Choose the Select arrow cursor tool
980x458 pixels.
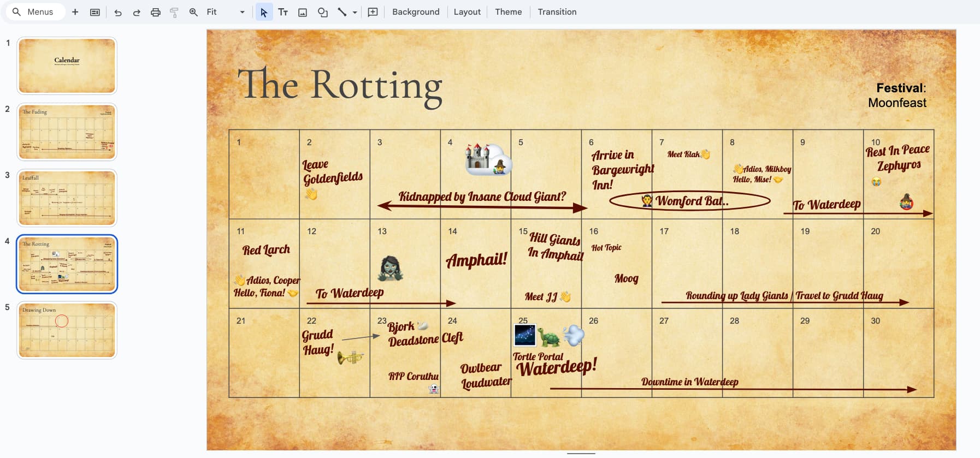[x=264, y=12]
